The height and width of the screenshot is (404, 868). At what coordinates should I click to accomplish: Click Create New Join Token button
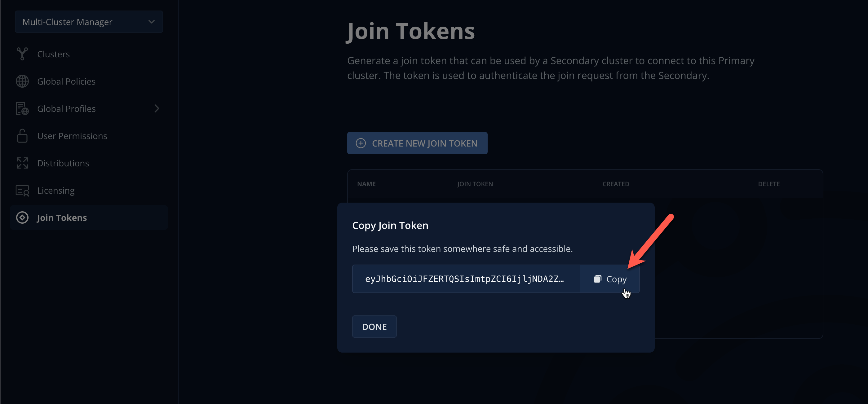tap(417, 143)
